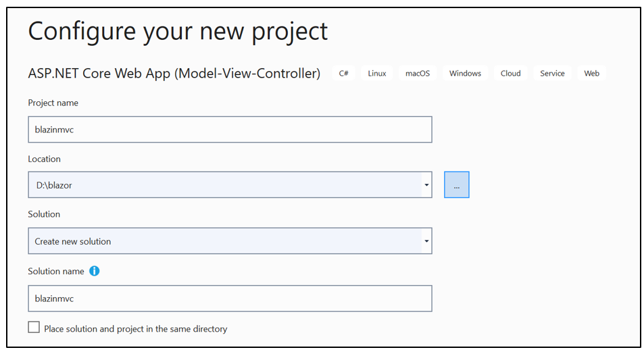
Task: Click the Web tag
Action: coord(591,73)
